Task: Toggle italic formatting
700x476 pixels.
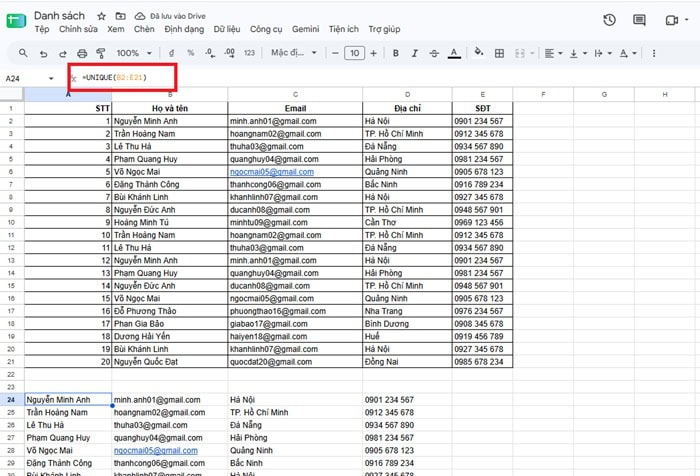Action: click(x=415, y=53)
